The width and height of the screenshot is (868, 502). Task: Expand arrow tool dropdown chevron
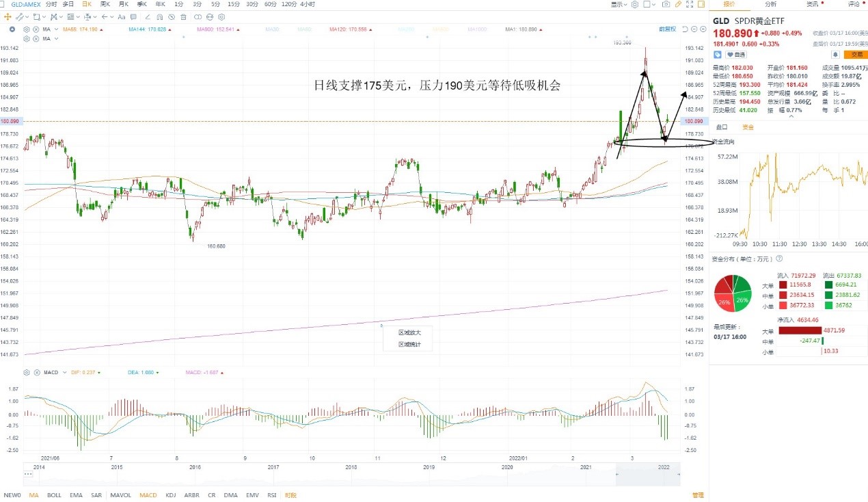click(111, 17)
